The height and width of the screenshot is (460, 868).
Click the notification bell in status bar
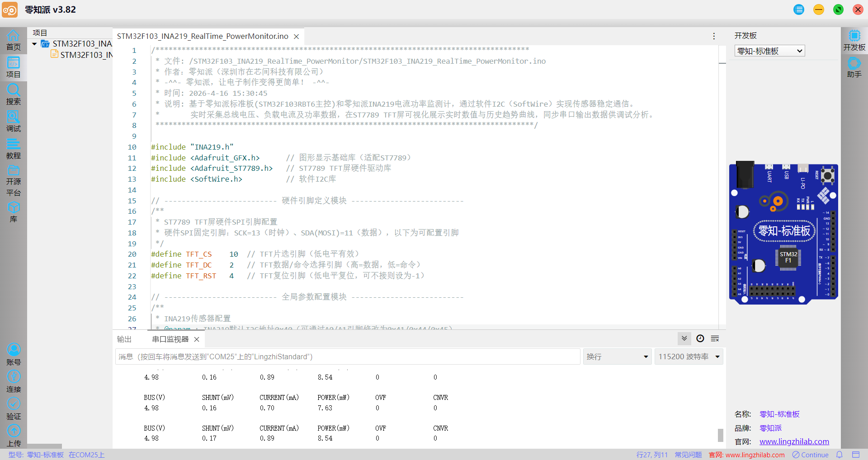840,455
